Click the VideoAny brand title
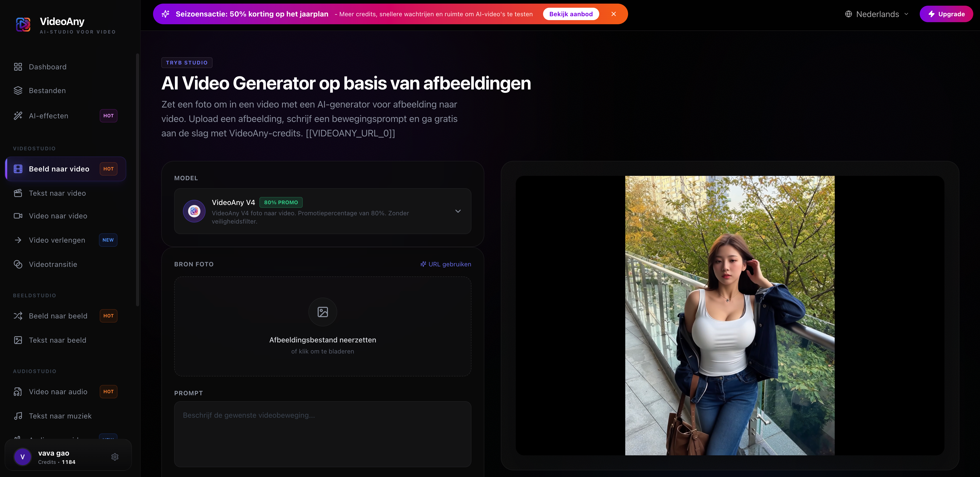Screen dimensions: 980x477 pos(62,21)
